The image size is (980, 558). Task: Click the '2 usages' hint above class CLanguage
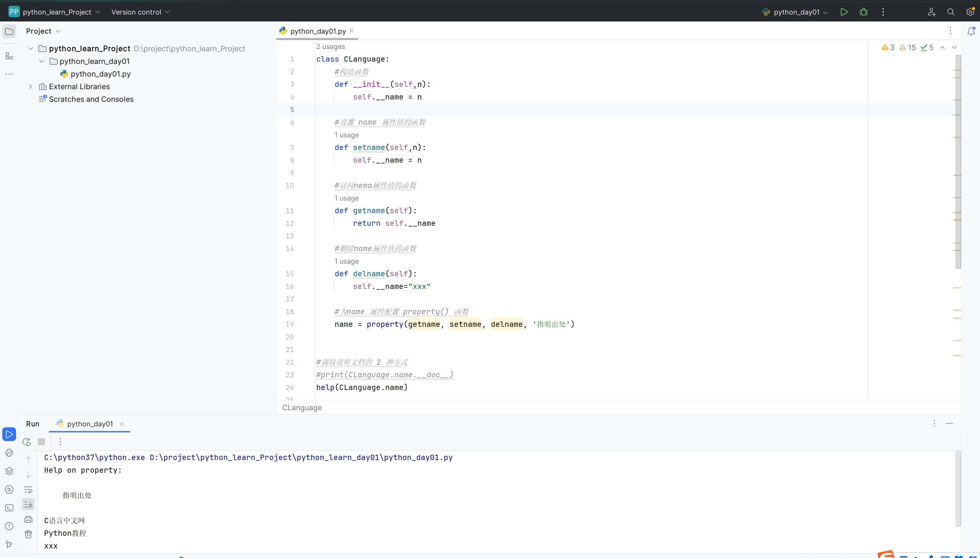point(330,46)
